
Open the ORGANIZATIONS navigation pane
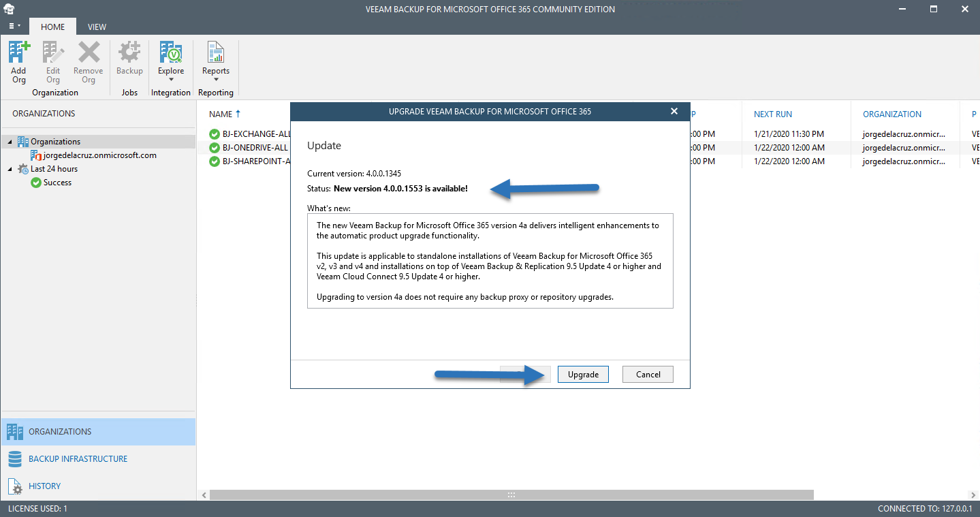pos(98,432)
